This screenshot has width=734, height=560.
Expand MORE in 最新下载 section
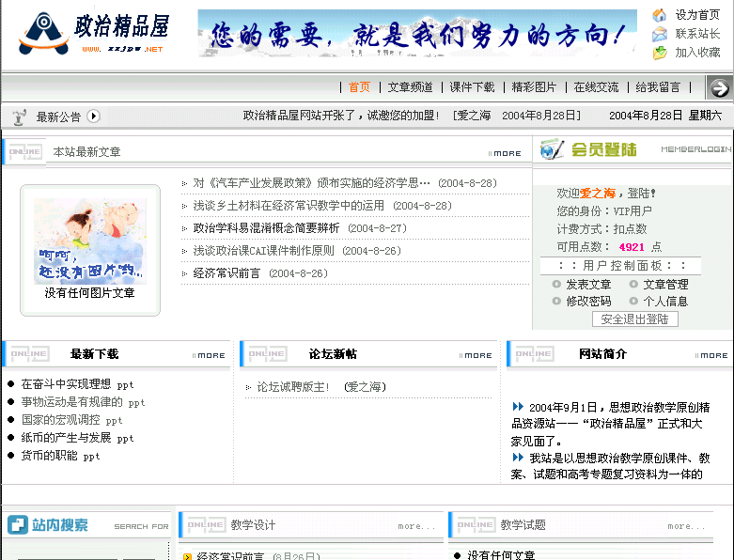pos(210,355)
